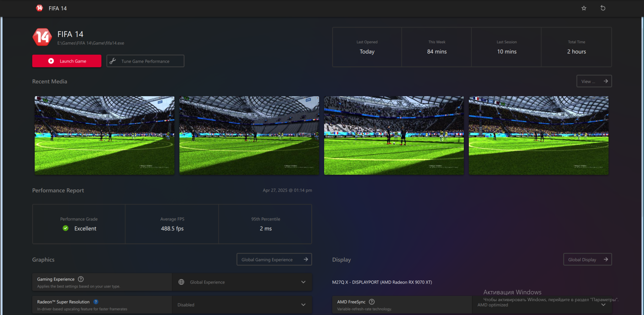Click the View button beside Recent Media

(594, 81)
